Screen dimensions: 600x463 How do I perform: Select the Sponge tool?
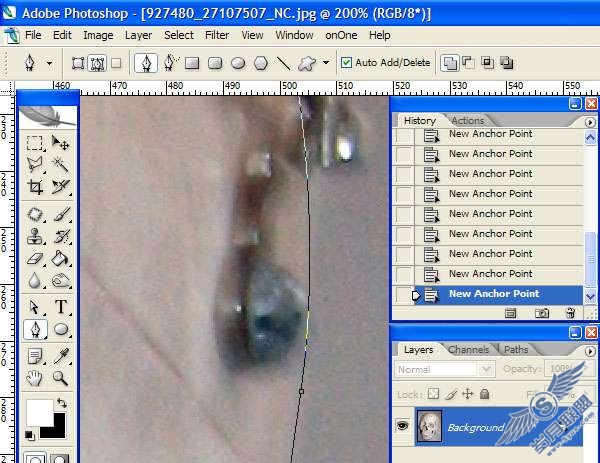[x=60, y=281]
